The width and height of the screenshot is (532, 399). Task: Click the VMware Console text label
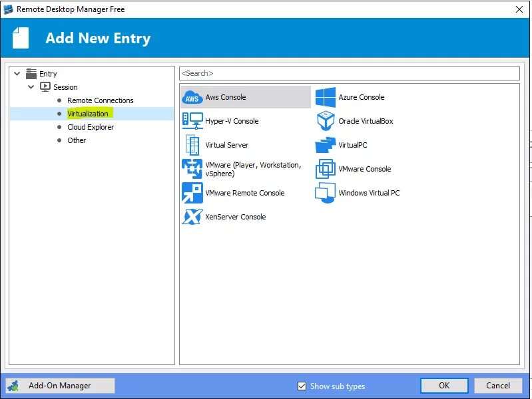[x=365, y=169]
